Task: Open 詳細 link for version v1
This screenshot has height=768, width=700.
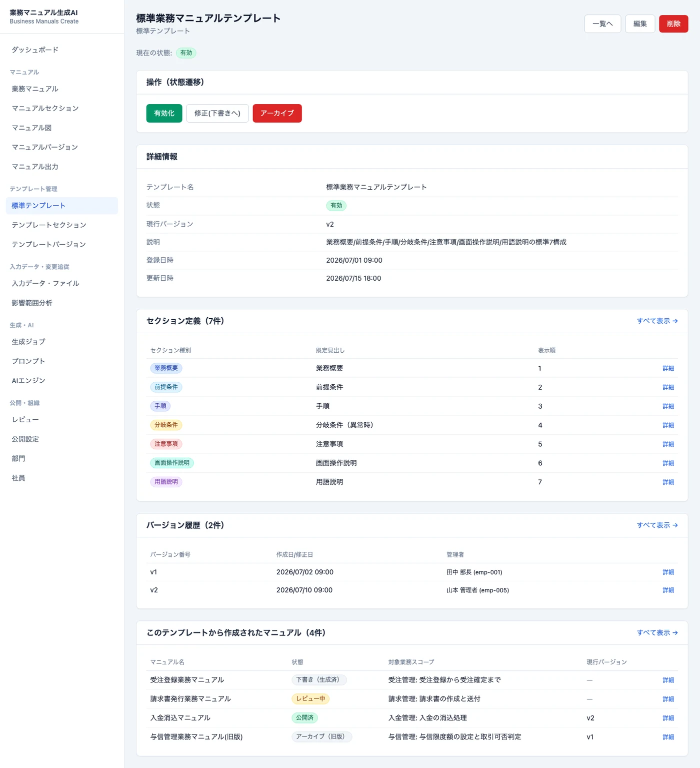Action: [x=668, y=572]
